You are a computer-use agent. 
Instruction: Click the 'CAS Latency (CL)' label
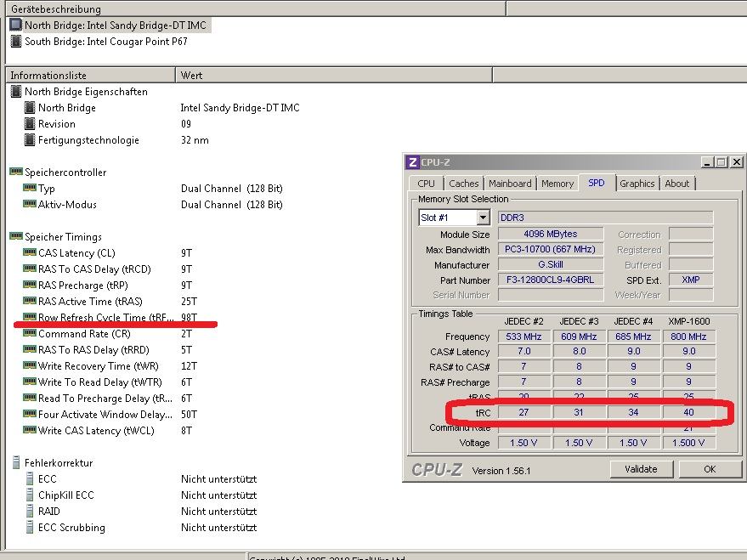[x=76, y=253]
